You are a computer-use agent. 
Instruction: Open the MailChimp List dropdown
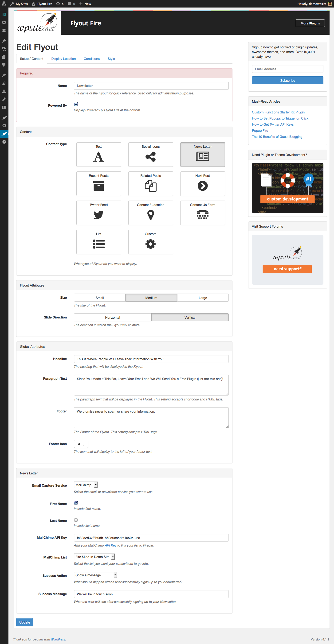pyautogui.click(x=94, y=556)
